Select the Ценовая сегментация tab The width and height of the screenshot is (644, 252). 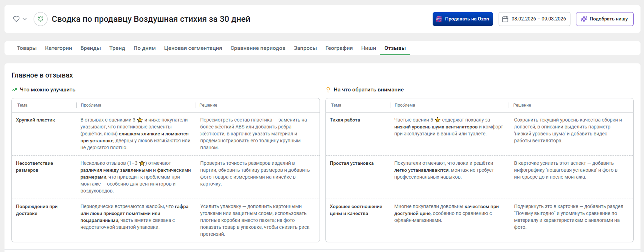193,48
